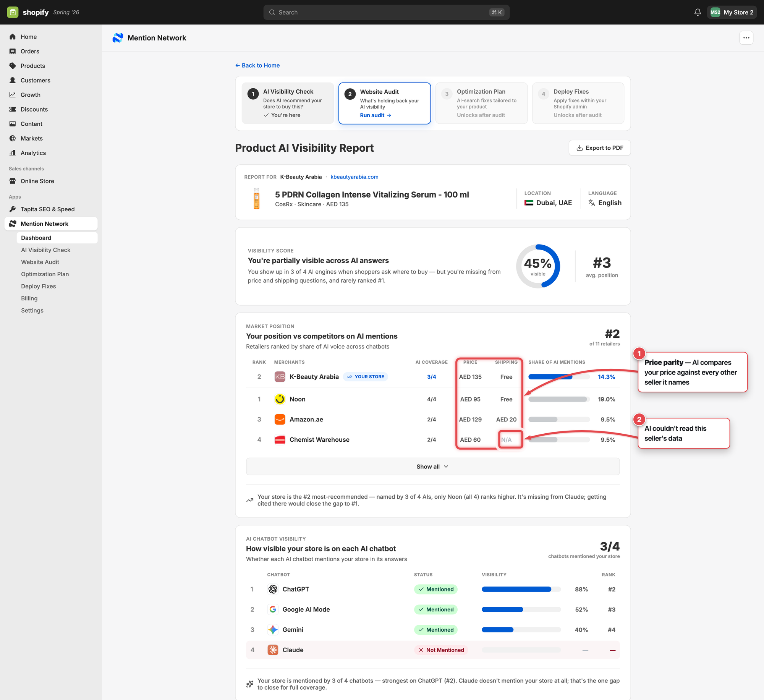This screenshot has width=764, height=700.
Task: Click the Products tag icon
Action: [13, 66]
